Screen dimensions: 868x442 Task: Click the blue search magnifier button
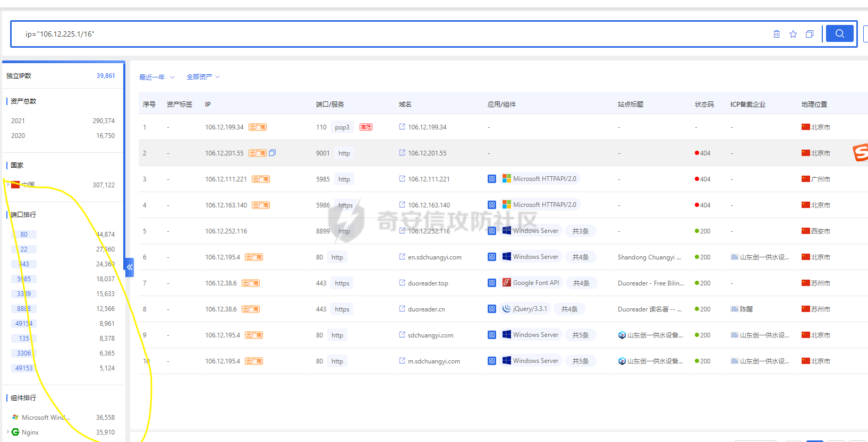(839, 33)
